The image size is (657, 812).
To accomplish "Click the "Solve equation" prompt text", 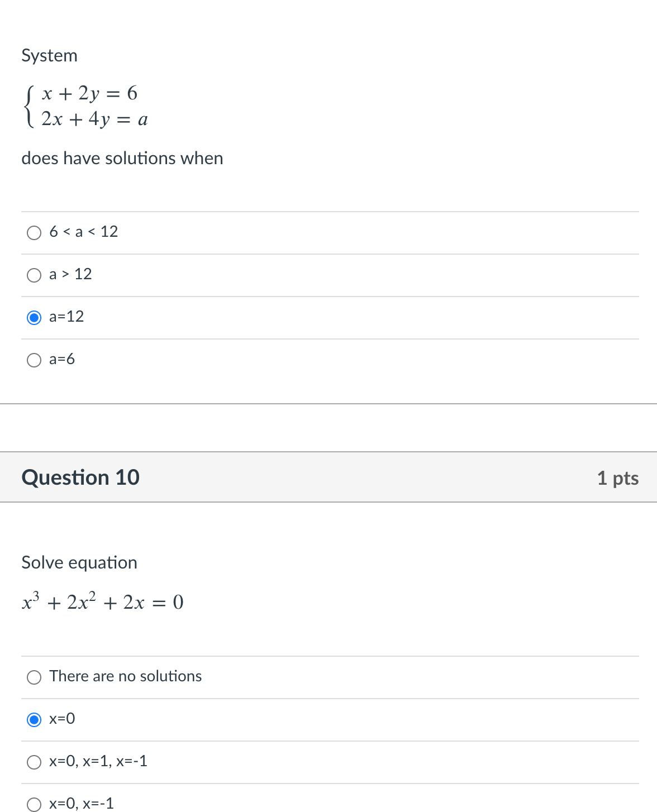I will pyautogui.click(x=79, y=563).
